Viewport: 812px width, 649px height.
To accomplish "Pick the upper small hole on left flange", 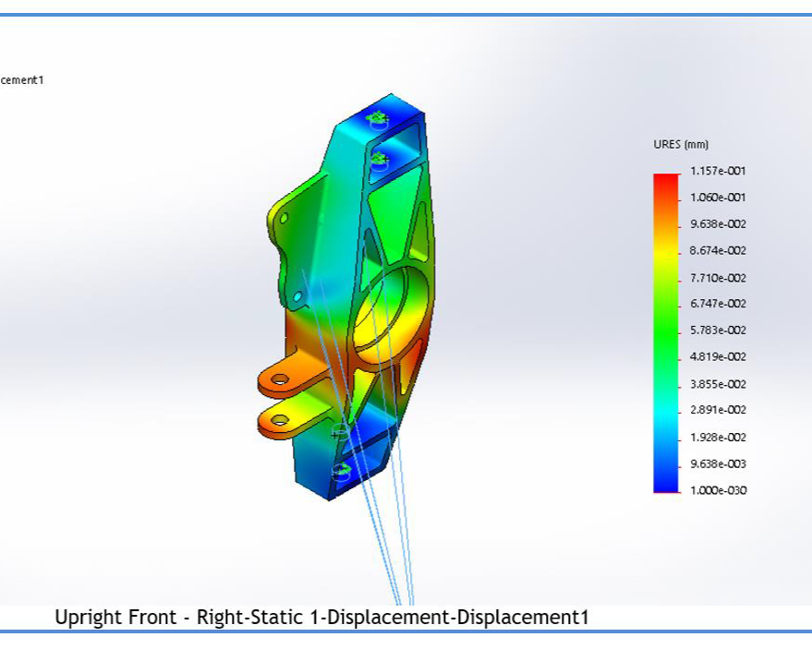I will [x=284, y=219].
